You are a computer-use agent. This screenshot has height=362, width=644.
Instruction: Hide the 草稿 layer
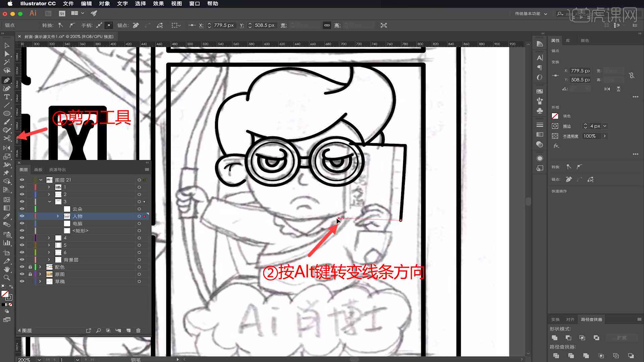click(x=22, y=281)
